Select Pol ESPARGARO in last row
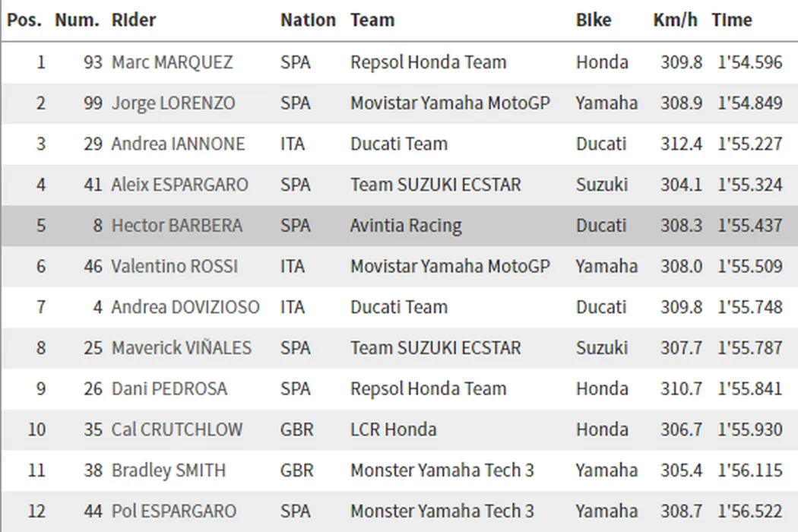The image size is (798, 532). [174, 511]
